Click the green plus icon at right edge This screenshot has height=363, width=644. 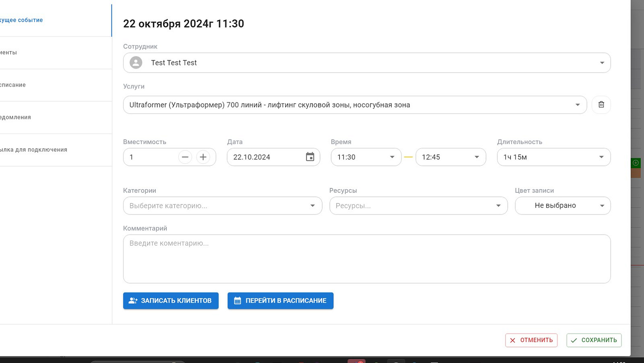click(636, 163)
